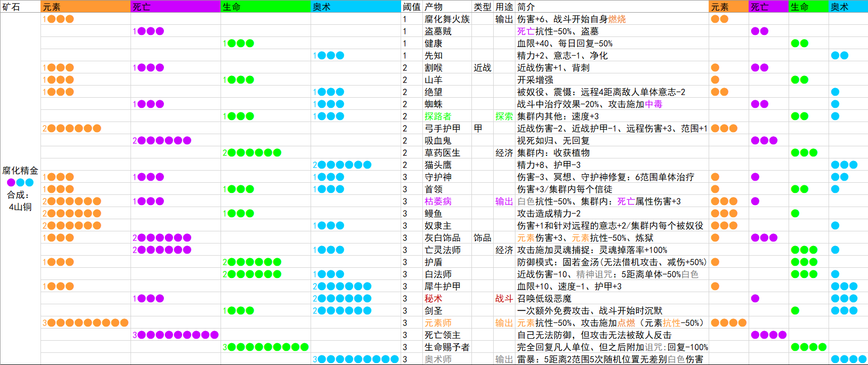Select the 犀牛护甲 product cell
This screenshot has height=365, width=868.
(x=447, y=286)
